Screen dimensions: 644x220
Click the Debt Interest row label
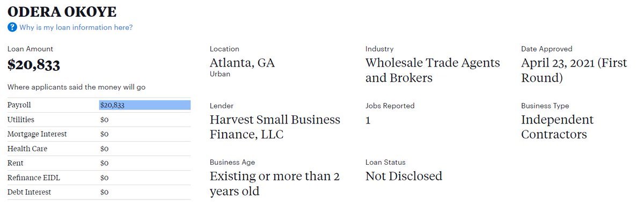click(29, 192)
